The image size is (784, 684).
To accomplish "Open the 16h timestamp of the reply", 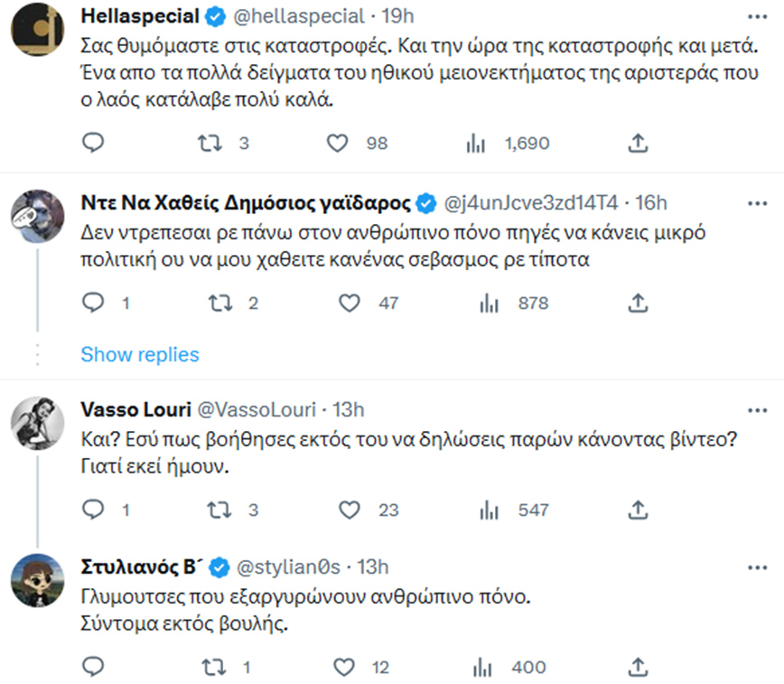I will [650, 201].
